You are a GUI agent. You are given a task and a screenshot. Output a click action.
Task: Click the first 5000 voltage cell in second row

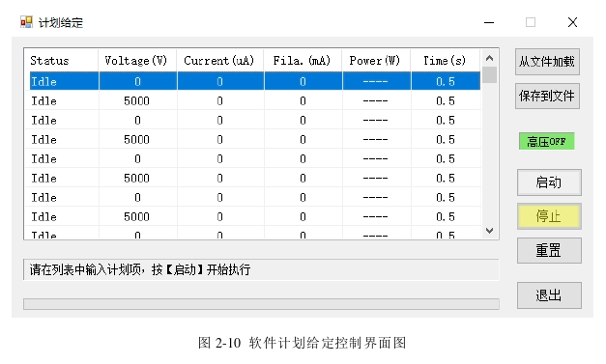137,100
